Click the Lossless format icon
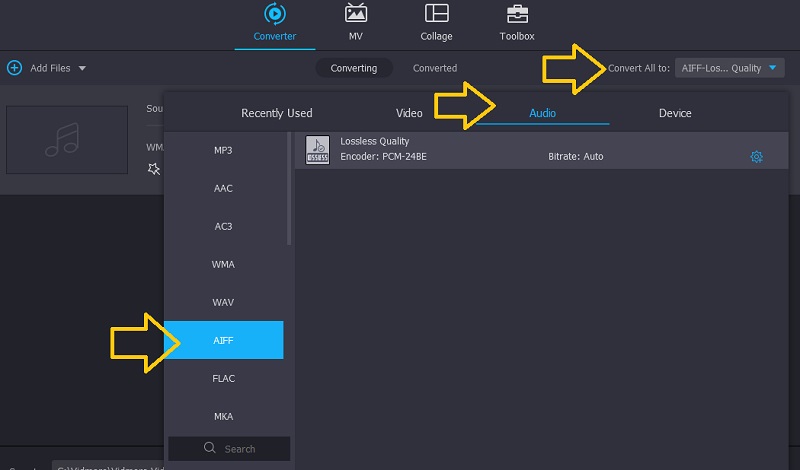 pyautogui.click(x=317, y=149)
